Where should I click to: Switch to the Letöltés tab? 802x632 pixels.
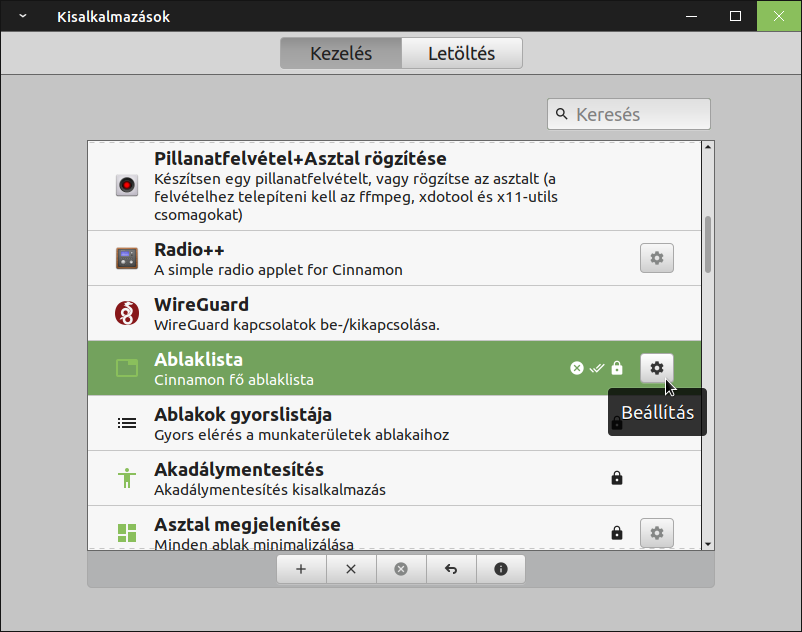(462, 53)
